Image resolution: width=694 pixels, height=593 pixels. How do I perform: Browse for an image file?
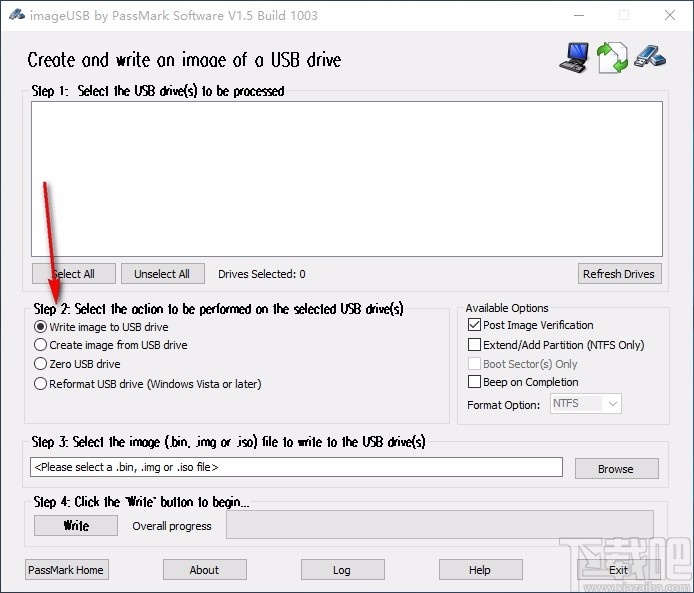[x=617, y=469]
